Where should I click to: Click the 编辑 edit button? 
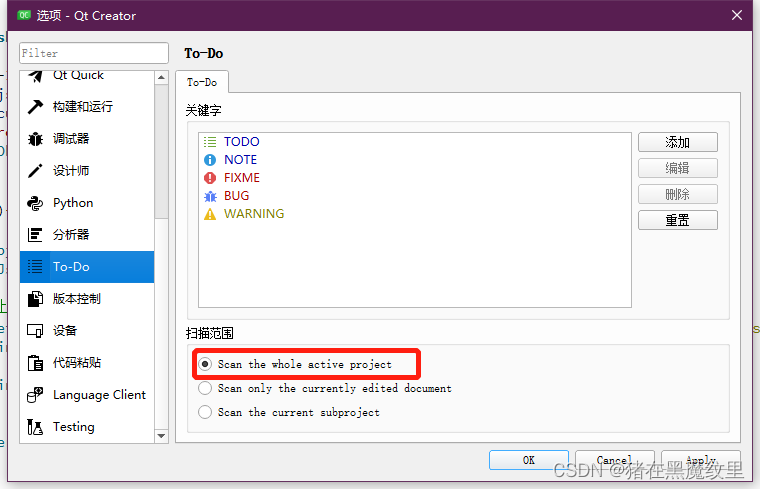pos(678,168)
